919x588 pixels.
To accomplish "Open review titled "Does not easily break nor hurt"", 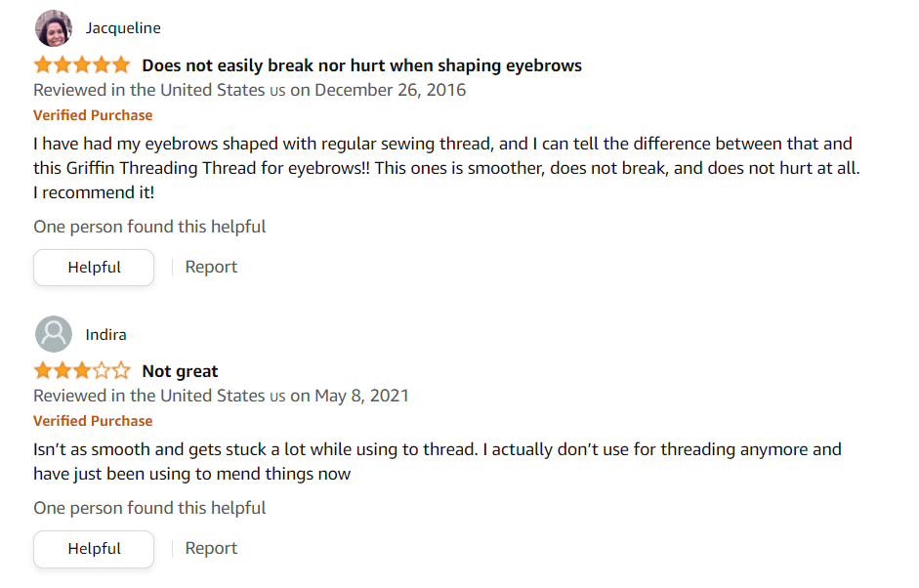I will pyautogui.click(x=361, y=65).
